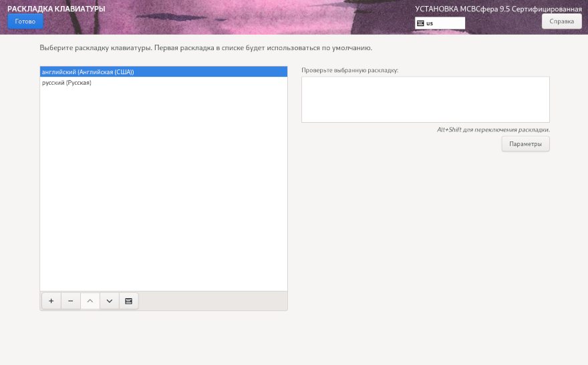Click the РАСКЛАДКА КЛАВИАТУРЫ heading
This screenshot has width=588, height=365.
(56, 9)
